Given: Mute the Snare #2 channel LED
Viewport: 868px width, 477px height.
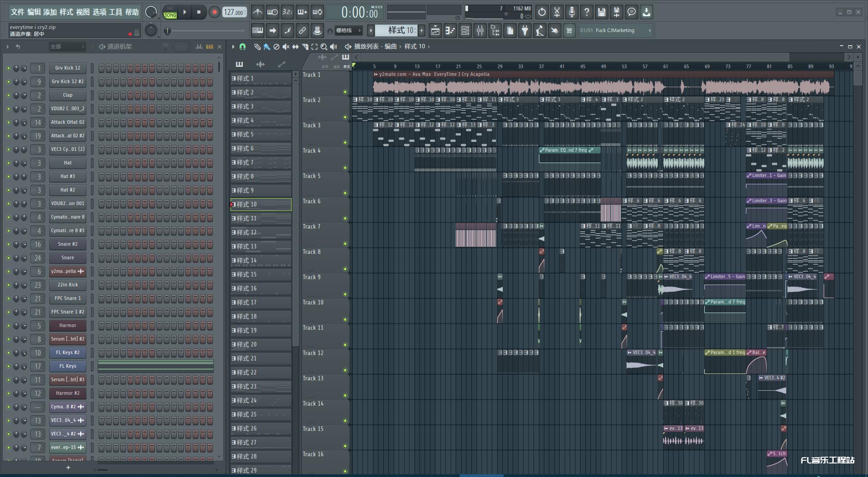Looking at the screenshot, I should 8,244.
